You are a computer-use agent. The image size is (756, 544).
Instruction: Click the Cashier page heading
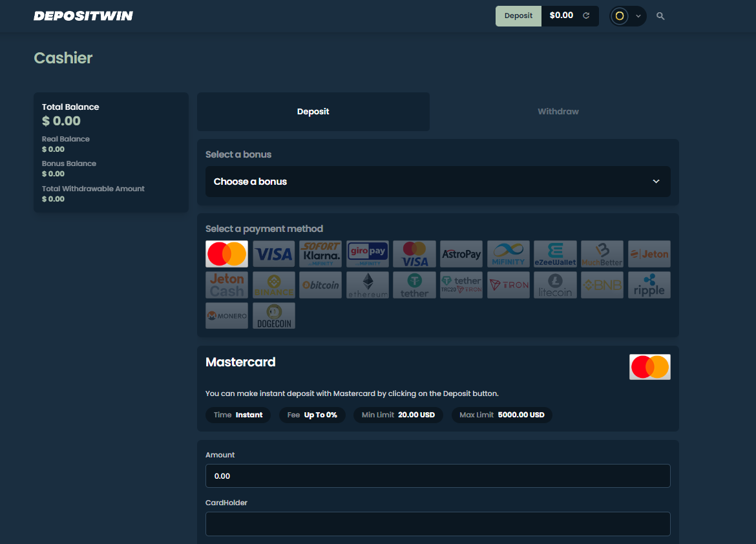coord(63,58)
